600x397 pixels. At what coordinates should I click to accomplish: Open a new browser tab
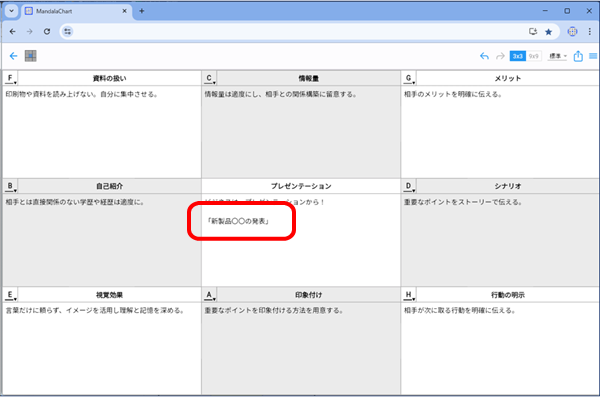142,11
